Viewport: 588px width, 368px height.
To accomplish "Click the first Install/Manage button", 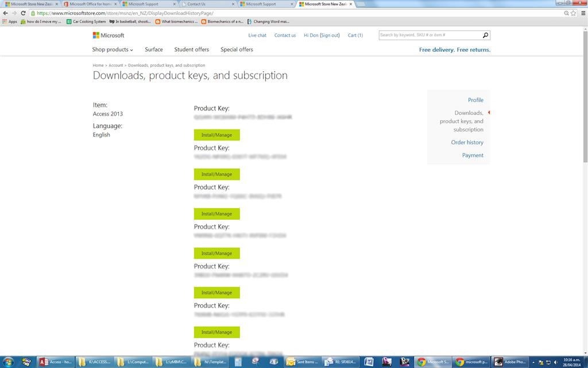I will pos(216,135).
